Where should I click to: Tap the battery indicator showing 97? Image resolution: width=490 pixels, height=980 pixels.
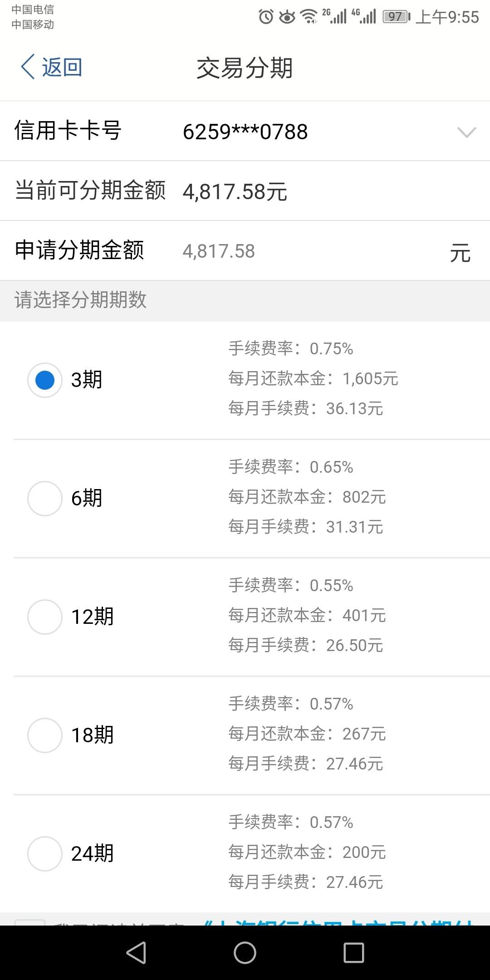[x=397, y=17]
